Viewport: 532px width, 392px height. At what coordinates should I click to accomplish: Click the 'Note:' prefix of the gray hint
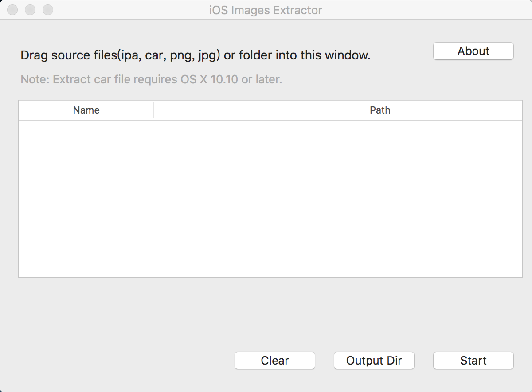[35, 80]
